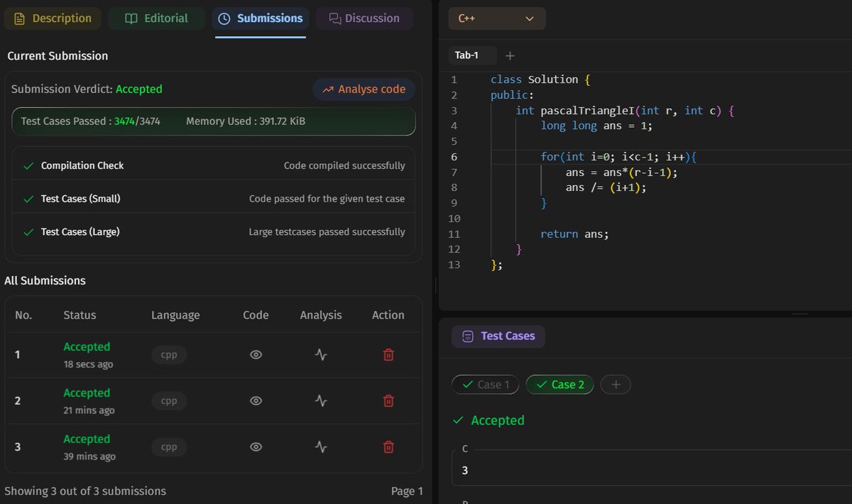Open the C++ language dropdown
The width and height of the screenshot is (852, 504).
497,18
